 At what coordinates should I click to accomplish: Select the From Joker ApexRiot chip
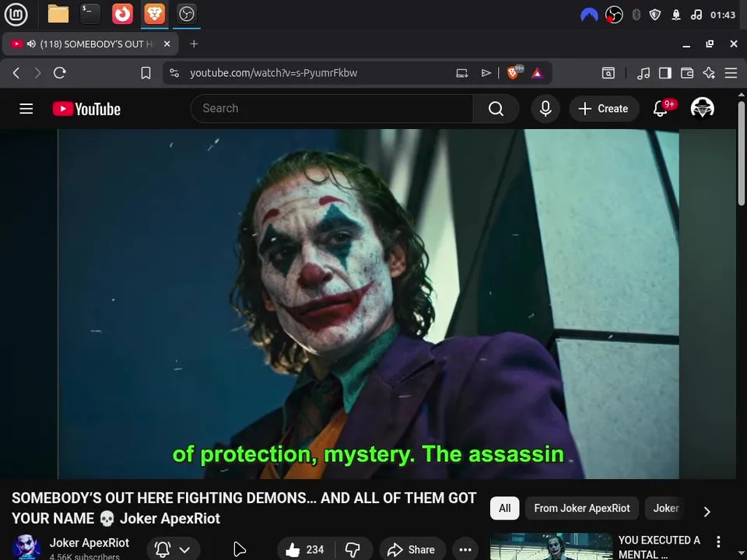coord(582,508)
